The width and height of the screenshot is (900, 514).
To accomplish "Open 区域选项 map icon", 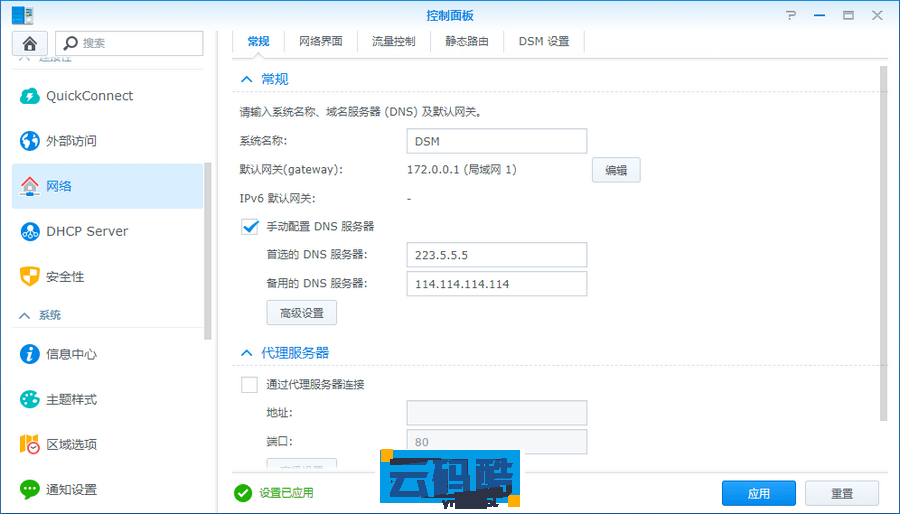I will 30,444.
